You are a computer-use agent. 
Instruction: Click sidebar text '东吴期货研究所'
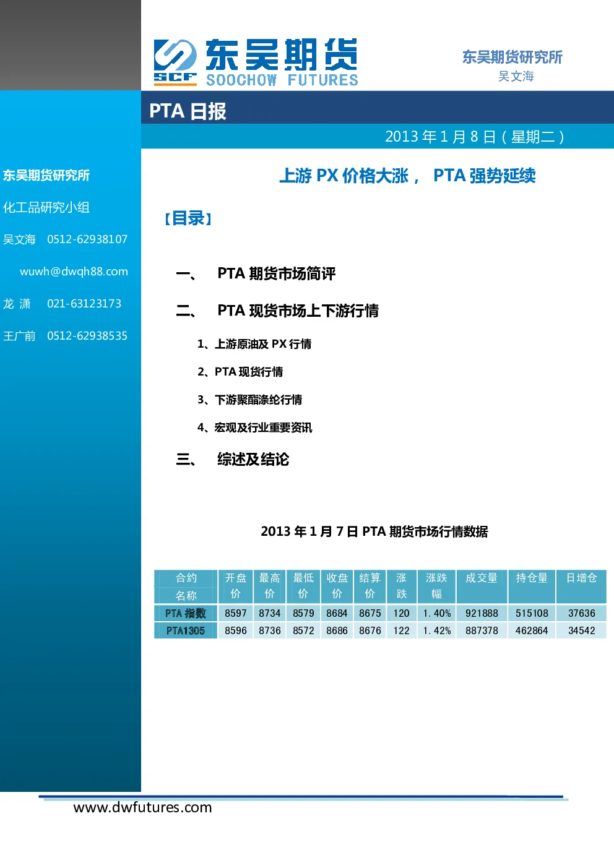click(46, 175)
